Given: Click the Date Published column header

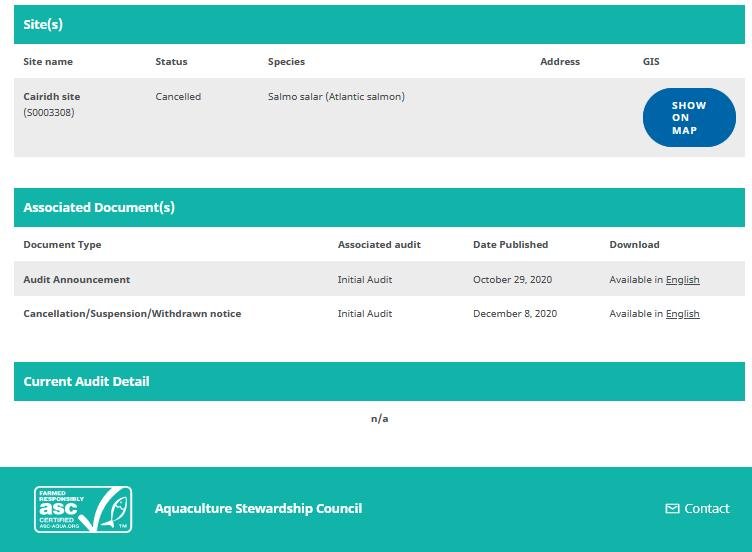Looking at the screenshot, I should coord(510,245).
